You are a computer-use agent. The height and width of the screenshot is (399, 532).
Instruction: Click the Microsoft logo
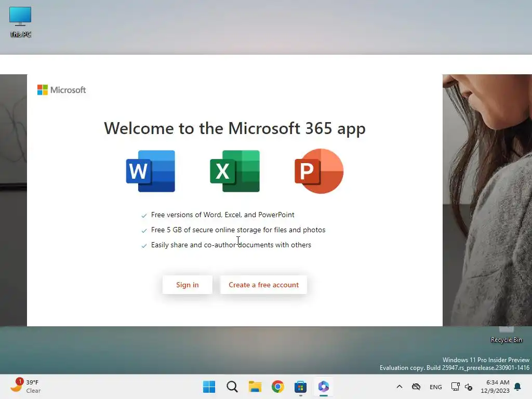[61, 90]
